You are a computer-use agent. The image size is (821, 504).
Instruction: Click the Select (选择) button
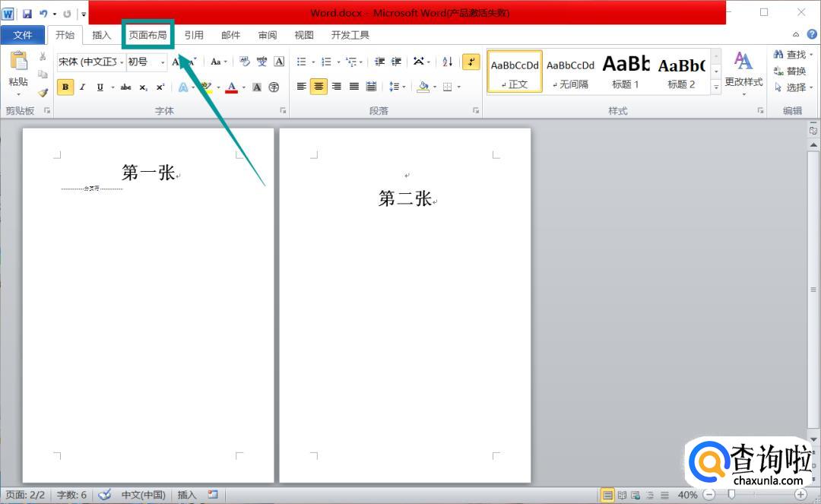[793, 87]
